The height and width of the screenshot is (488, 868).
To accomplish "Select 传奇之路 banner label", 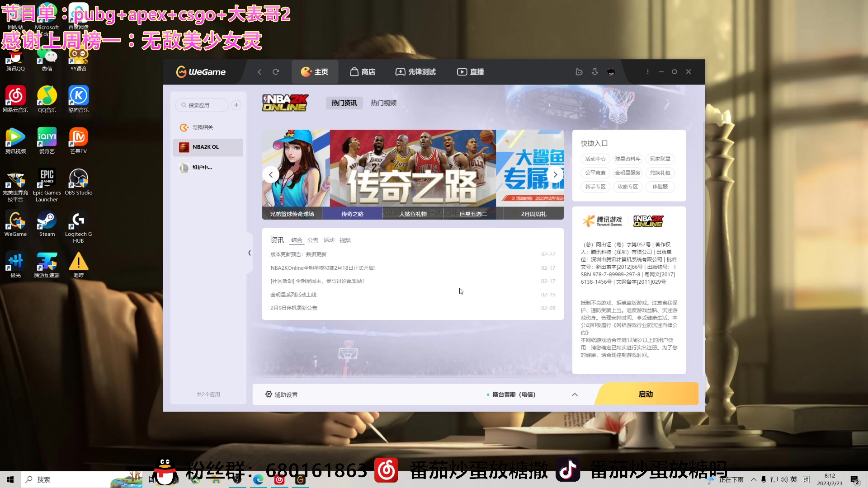I will (x=352, y=214).
